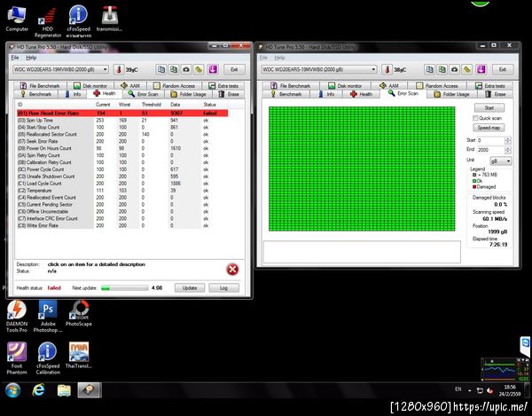
Task: Open the Unit gB dropdown
Action: point(501,161)
